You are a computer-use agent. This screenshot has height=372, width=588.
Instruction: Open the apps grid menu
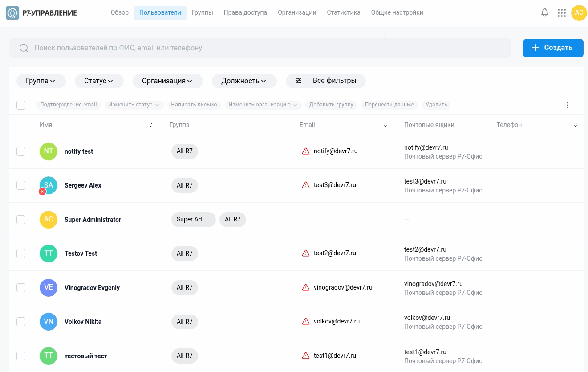click(x=562, y=13)
